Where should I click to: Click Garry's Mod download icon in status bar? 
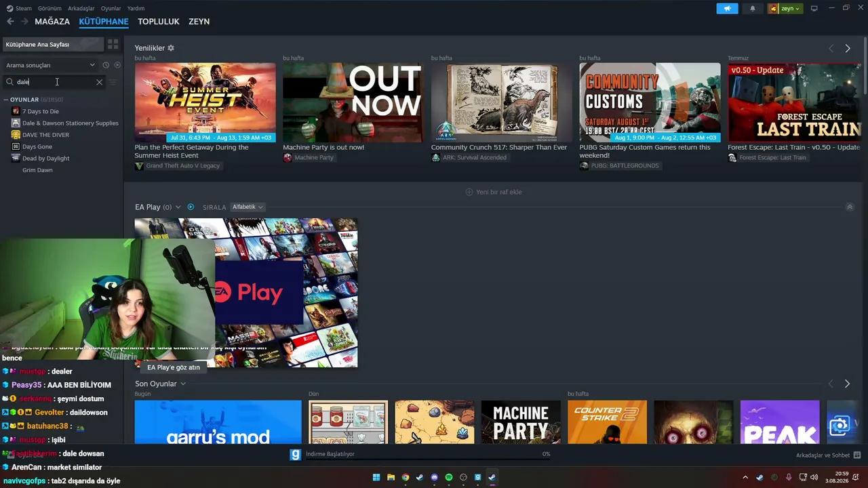(295, 455)
